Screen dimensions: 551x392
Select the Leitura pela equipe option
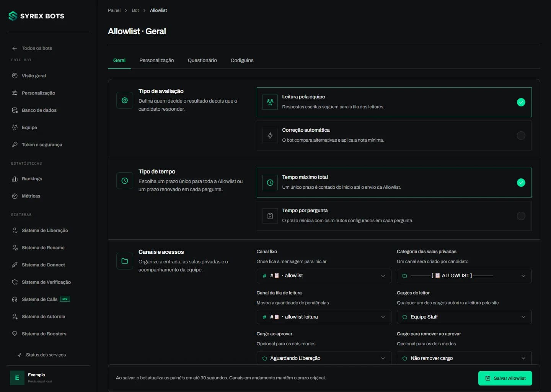click(394, 102)
